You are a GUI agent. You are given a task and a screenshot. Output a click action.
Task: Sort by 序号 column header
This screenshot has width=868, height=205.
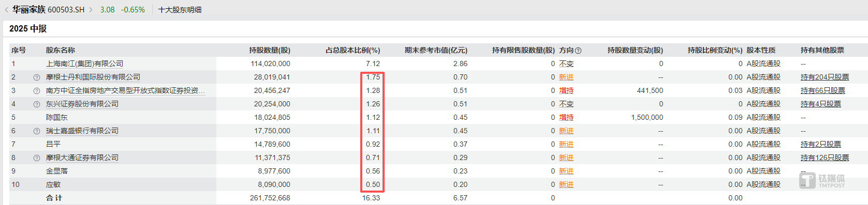[x=19, y=50]
